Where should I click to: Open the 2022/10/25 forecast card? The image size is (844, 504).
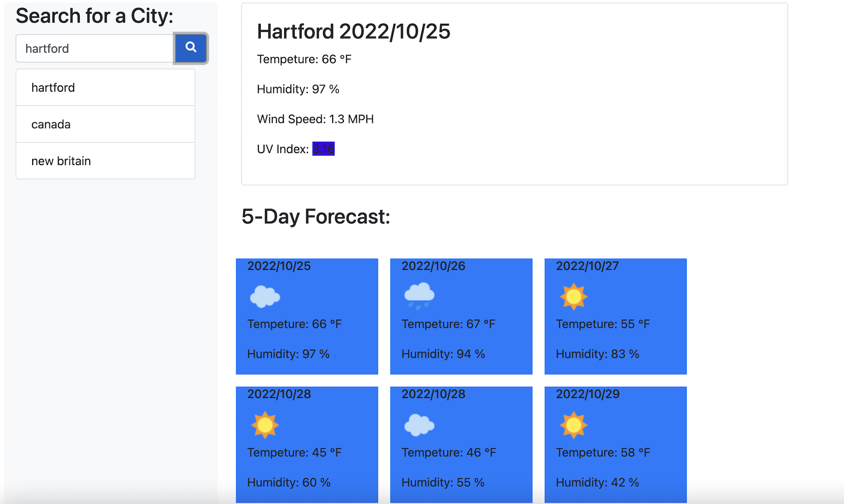pos(307,316)
